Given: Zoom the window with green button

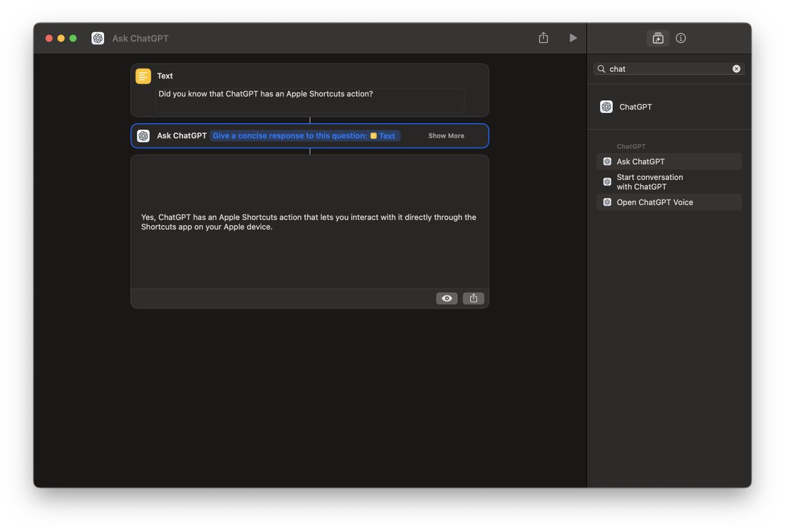Looking at the screenshot, I should (73, 39).
